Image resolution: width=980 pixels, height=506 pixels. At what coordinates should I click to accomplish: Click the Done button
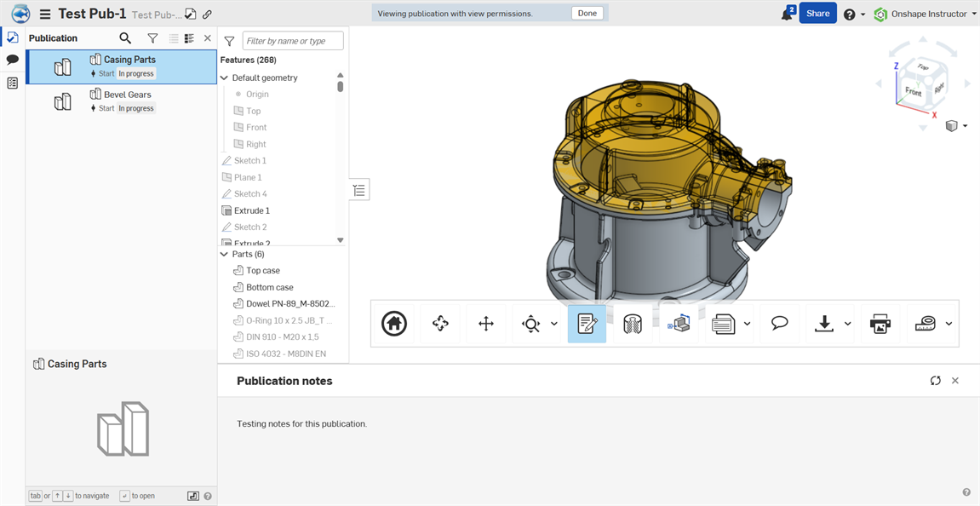click(x=587, y=14)
